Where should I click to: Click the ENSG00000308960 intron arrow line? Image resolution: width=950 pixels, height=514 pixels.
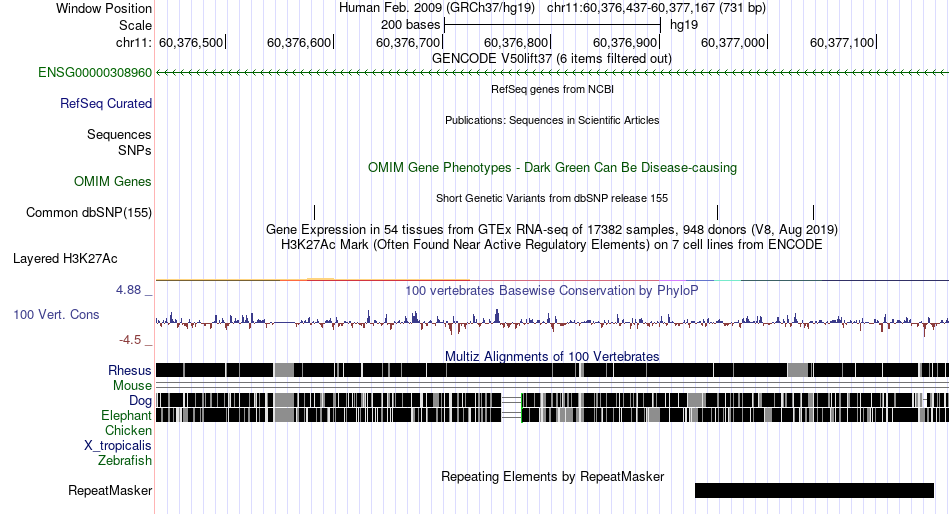coord(552,73)
